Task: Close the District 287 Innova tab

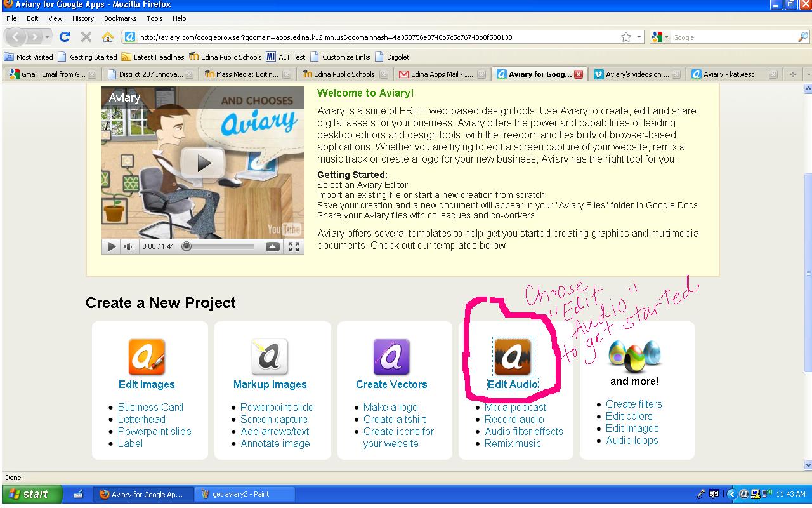Action: point(190,74)
